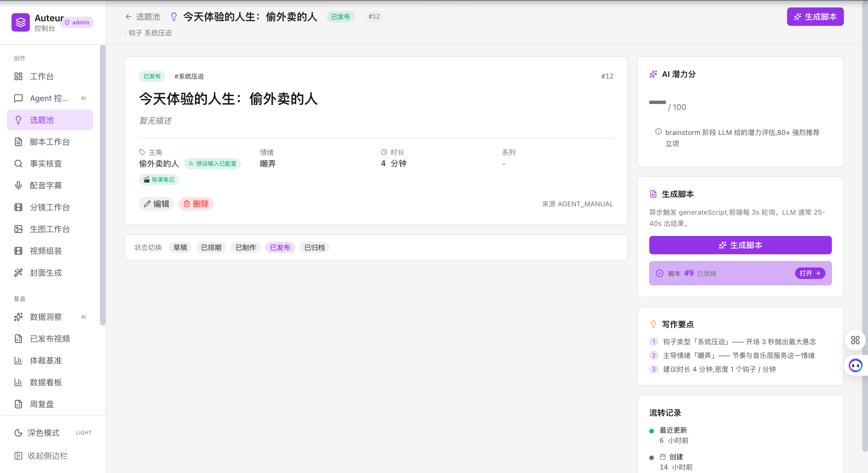
Task: Open 已发布视频 in sidebar
Action: click(50, 339)
